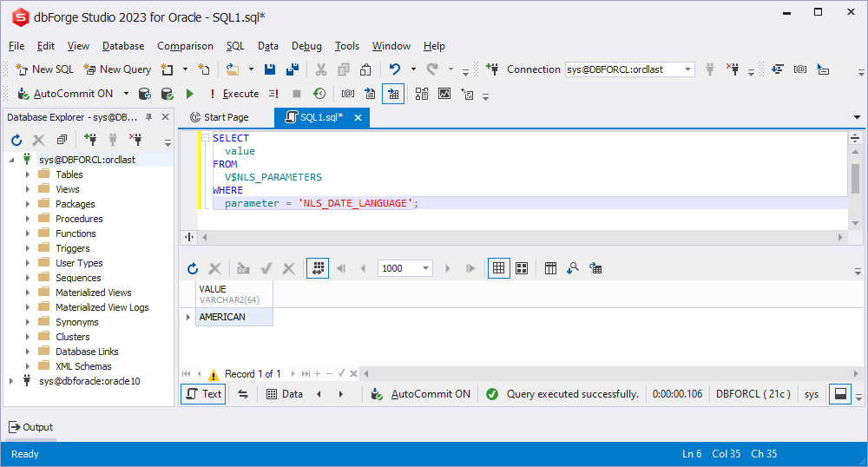
Task: Click the VALUE column header
Action: click(x=234, y=293)
